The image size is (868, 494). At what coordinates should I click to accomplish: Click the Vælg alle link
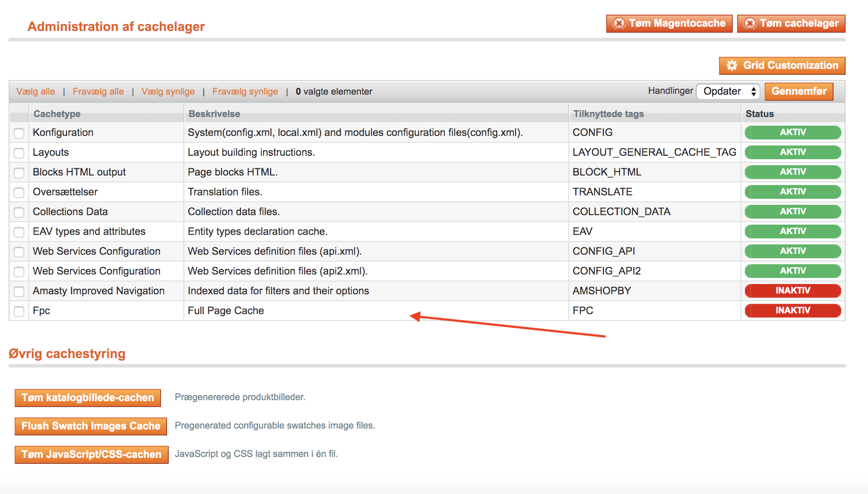(x=36, y=92)
